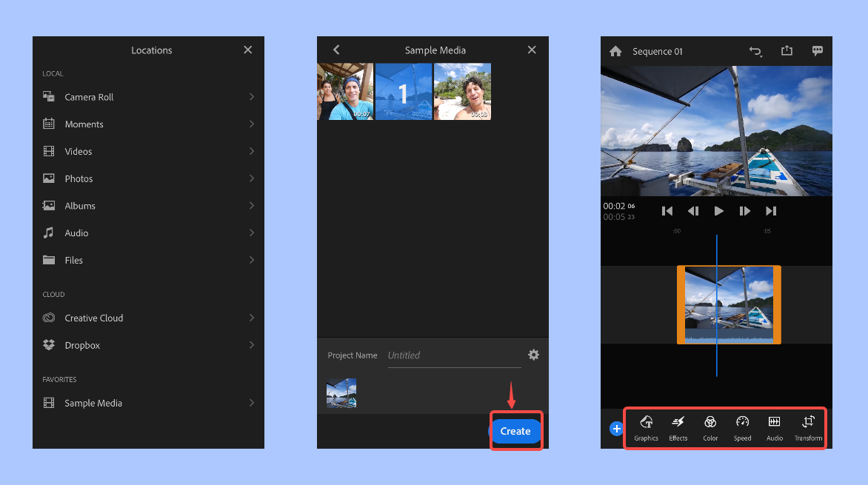Image resolution: width=868 pixels, height=485 pixels.
Task: Play the sequence preview
Action: click(718, 211)
